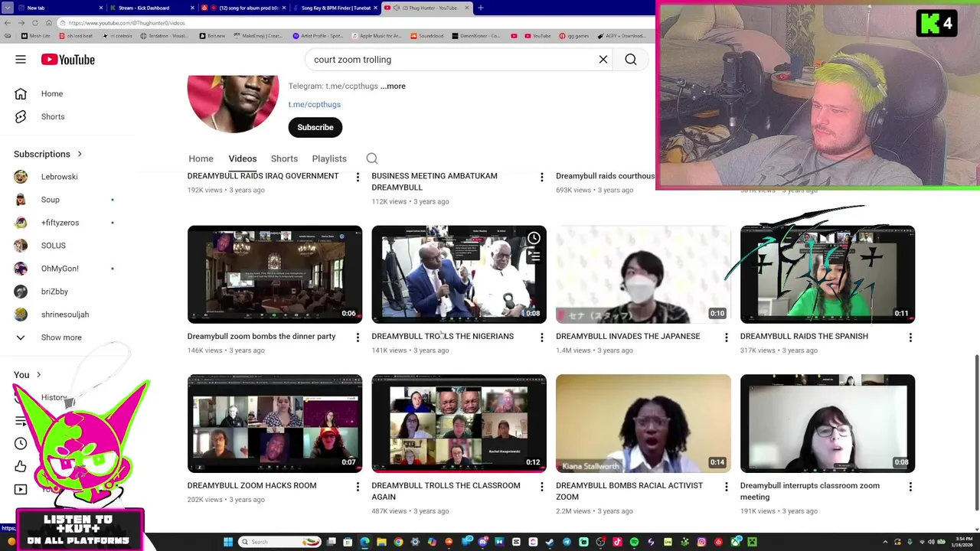
Task: Search within channel using magnifier icon
Action: tap(372, 158)
